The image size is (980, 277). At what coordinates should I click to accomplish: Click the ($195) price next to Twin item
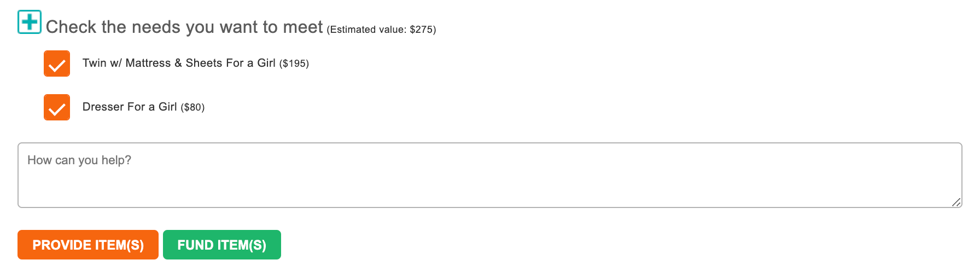click(x=294, y=64)
